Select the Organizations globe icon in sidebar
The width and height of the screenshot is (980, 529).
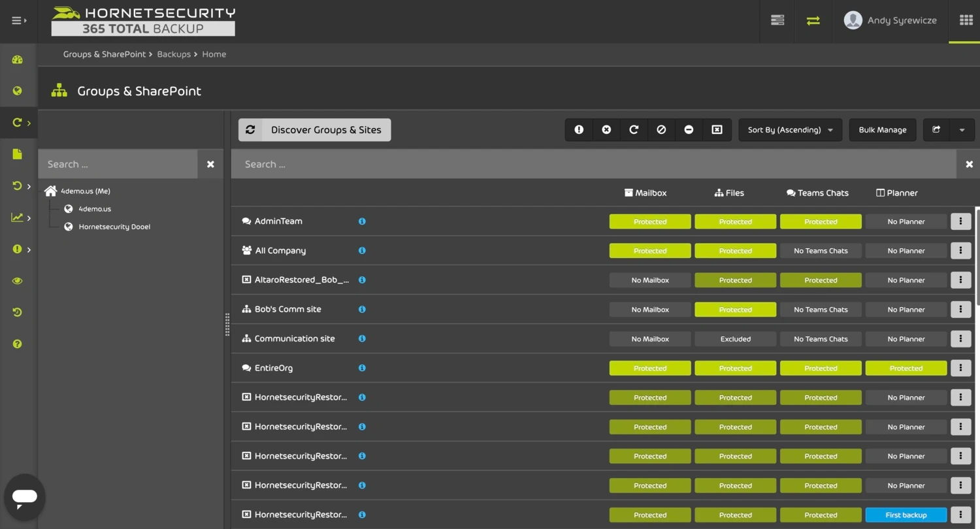16,91
